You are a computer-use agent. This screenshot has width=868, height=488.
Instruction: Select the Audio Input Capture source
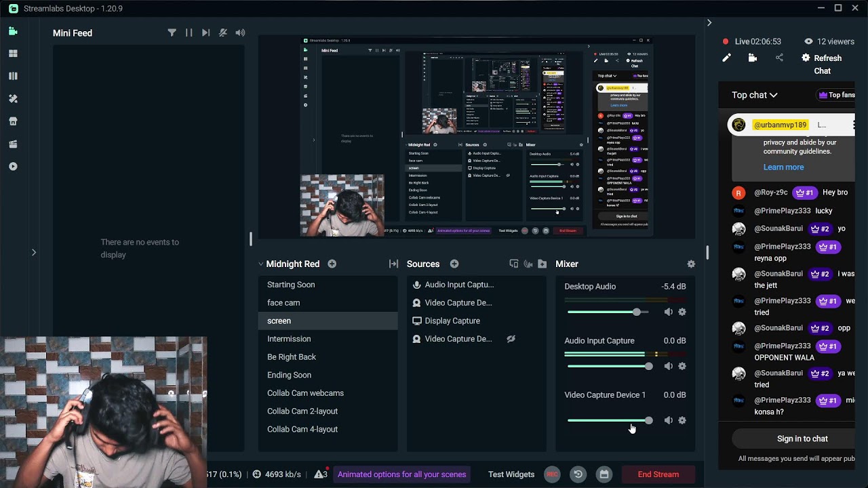pos(476,285)
